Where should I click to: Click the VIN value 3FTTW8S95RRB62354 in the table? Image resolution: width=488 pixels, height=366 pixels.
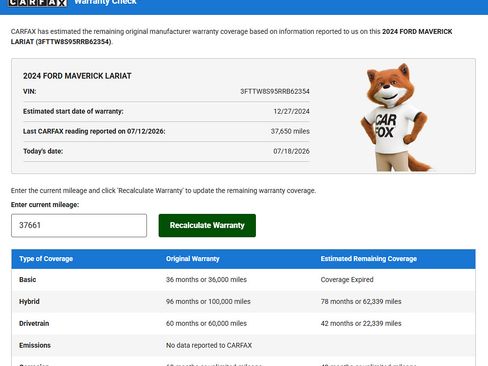pos(275,91)
